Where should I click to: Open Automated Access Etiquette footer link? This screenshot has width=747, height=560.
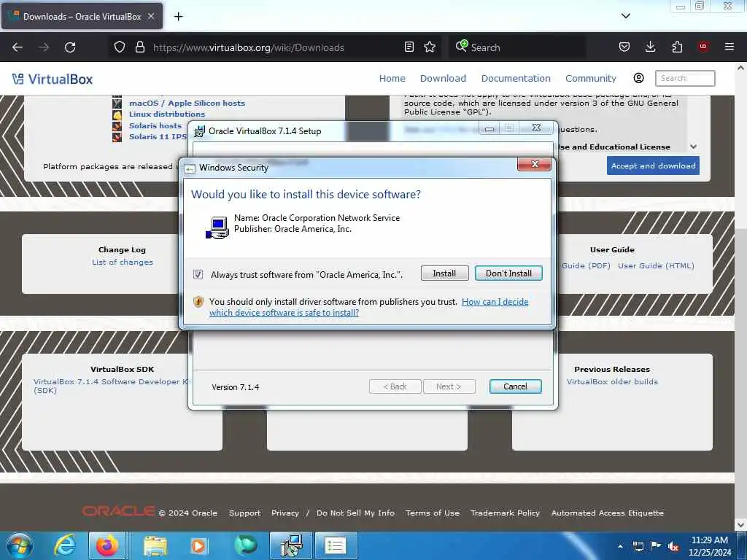tap(608, 513)
